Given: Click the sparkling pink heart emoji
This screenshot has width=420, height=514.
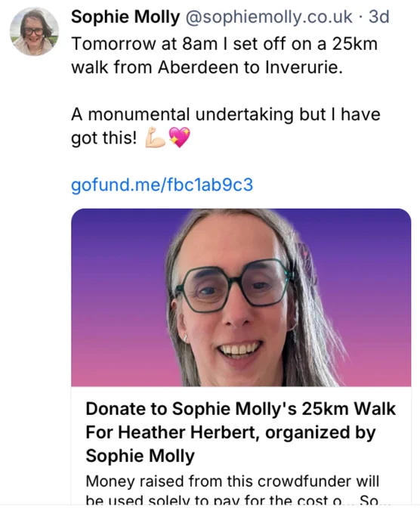Looking at the screenshot, I should click(x=179, y=138).
